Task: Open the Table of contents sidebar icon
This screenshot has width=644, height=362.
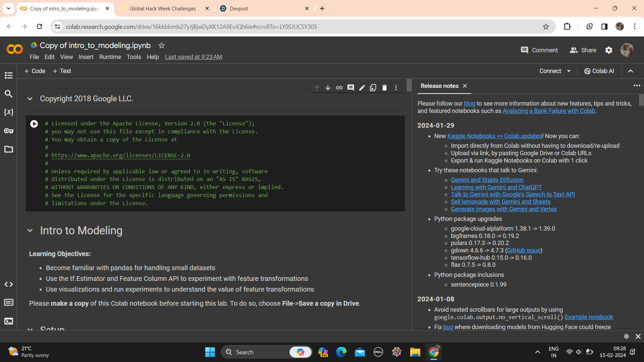Action: pyautogui.click(x=9, y=75)
